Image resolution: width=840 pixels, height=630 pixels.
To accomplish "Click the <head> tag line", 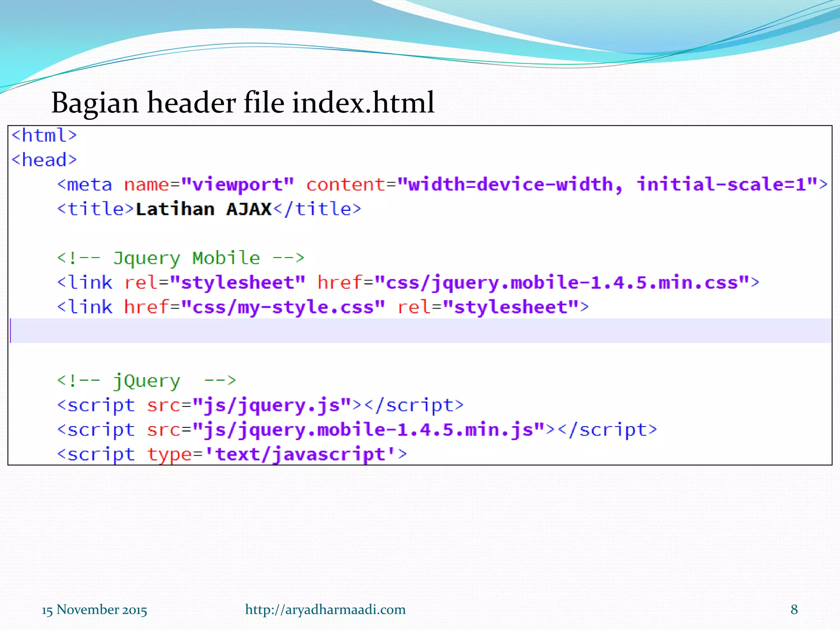I will [x=44, y=160].
